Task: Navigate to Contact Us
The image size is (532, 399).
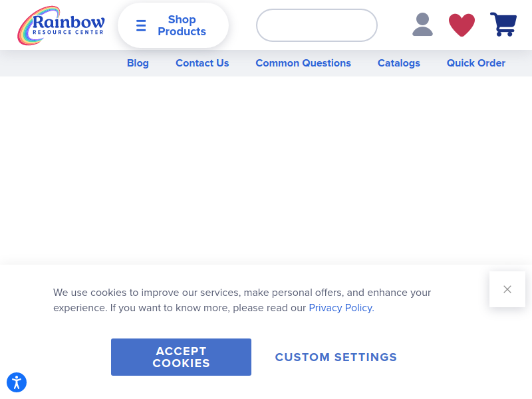Action: (202, 63)
